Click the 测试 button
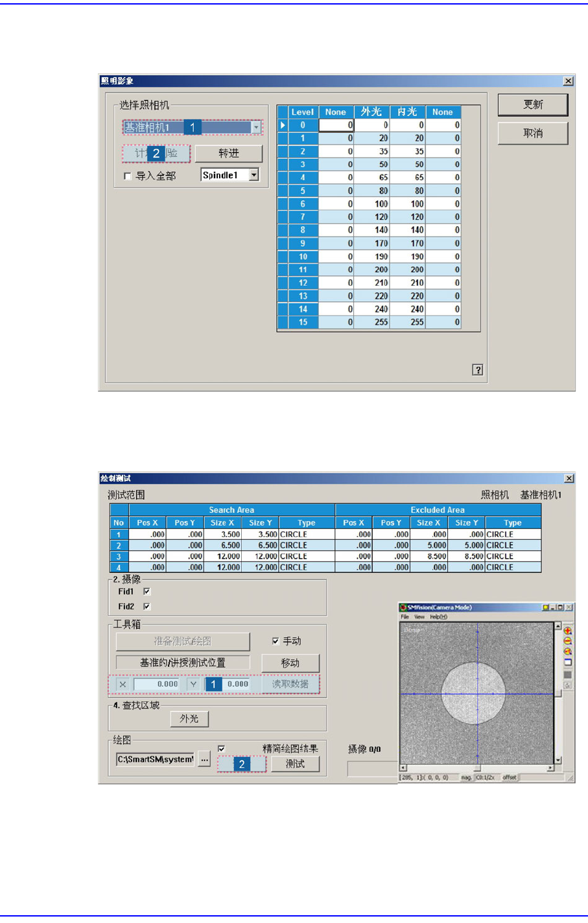This screenshot has width=588, height=923. click(x=295, y=764)
